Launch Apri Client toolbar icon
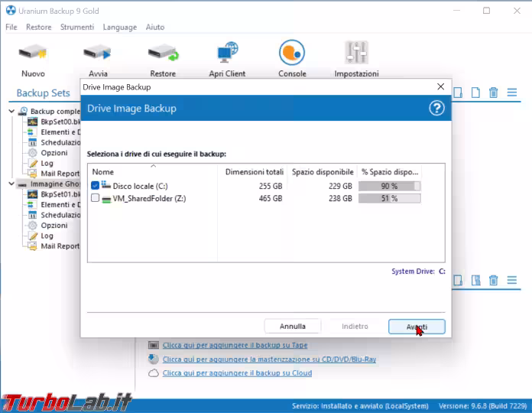The height and width of the screenshot is (413, 532). tap(227, 53)
